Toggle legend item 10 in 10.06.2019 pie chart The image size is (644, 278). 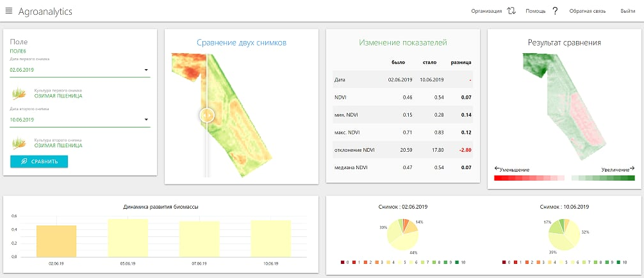click(x=622, y=262)
